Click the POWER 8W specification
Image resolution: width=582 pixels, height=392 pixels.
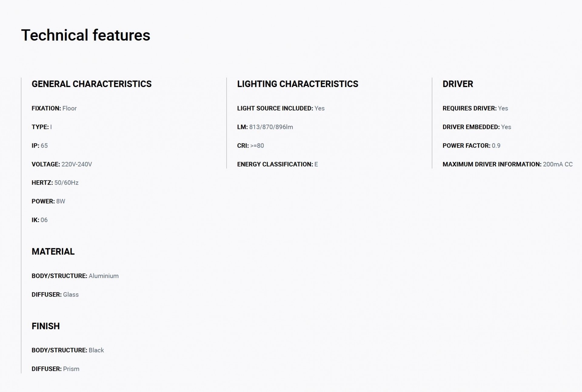pyautogui.click(x=48, y=201)
